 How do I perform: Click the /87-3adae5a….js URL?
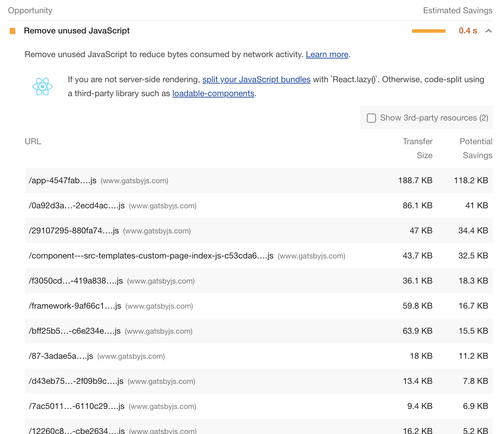(x=61, y=356)
